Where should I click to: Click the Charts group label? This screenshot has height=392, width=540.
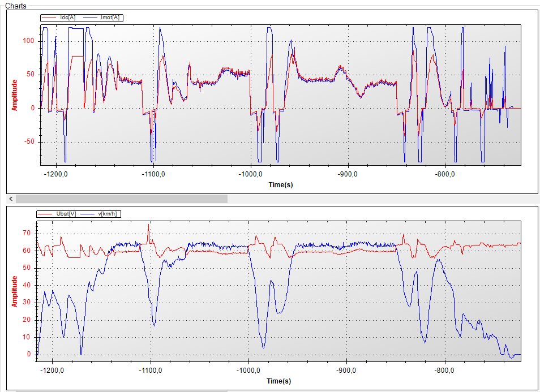(x=16, y=6)
